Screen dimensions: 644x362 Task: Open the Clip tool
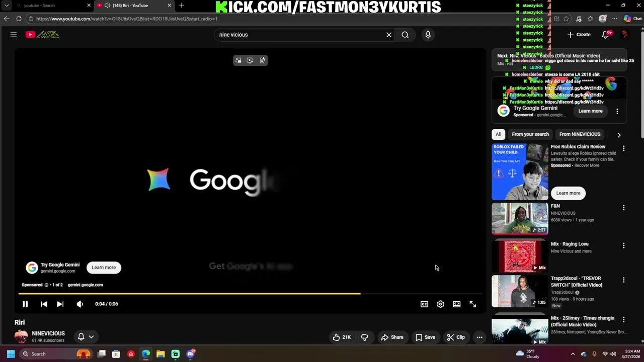pyautogui.click(x=456, y=337)
